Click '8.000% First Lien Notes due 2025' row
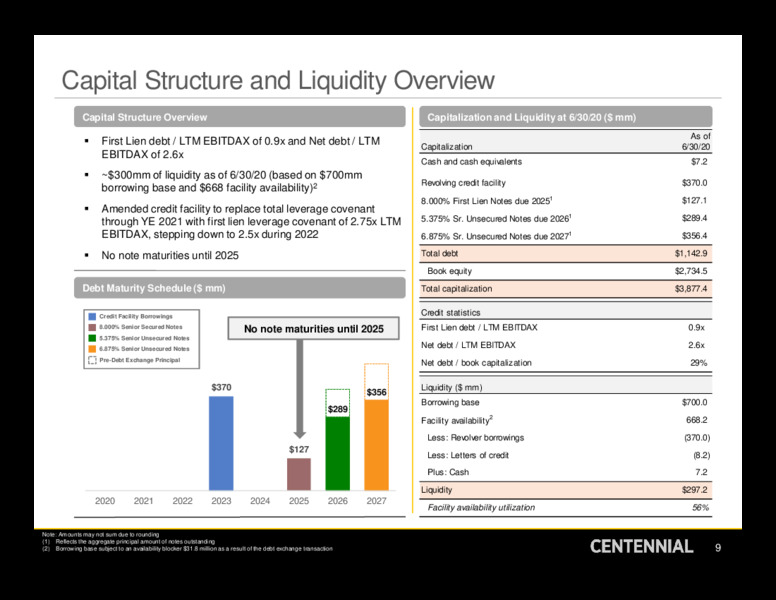 click(486, 200)
